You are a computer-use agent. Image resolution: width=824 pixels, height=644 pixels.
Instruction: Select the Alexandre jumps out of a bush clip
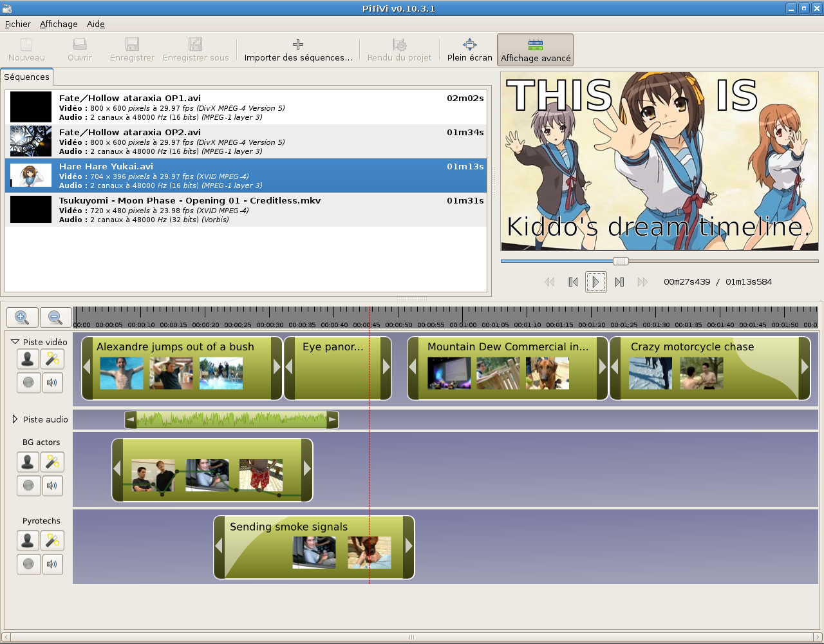(182, 368)
